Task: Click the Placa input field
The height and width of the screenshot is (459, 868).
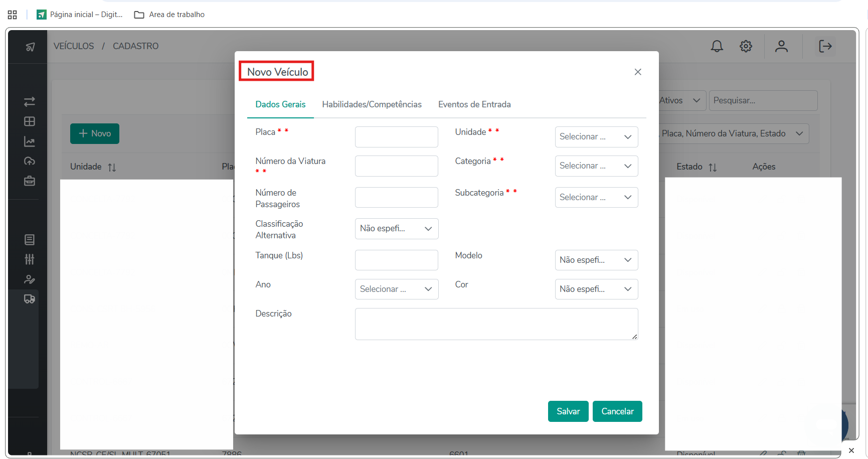Action: pyautogui.click(x=396, y=137)
